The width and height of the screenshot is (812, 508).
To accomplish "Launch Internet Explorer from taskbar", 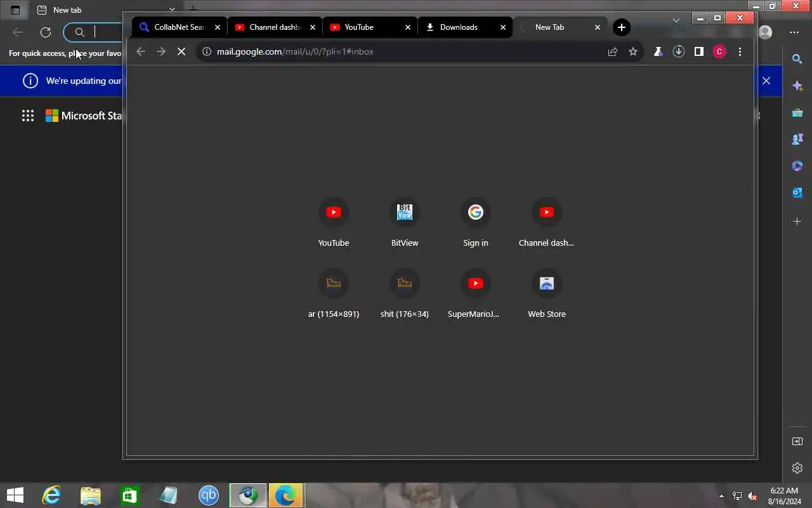I will coord(51,495).
